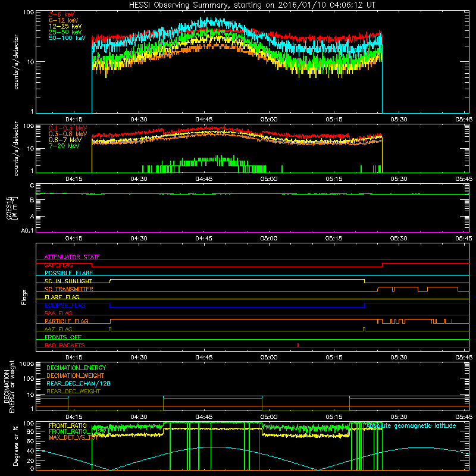Click the 04:15 tick label under decimation panel
The image size is (476, 476).
(x=74, y=417)
